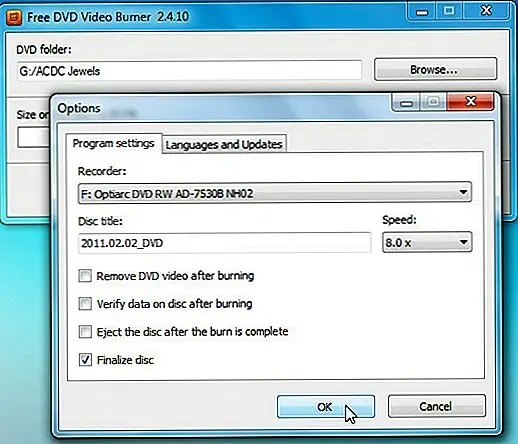Image resolution: width=518 pixels, height=444 pixels.
Task: Click the Options dialog maximize icon
Action: [x=433, y=101]
